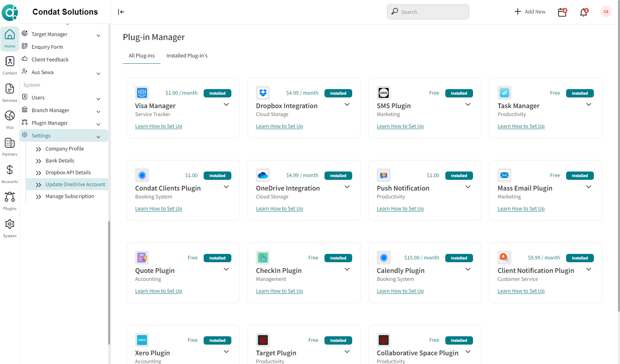This screenshot has width=620, height=364.
Task: Collapse the sidebar with the arrow icon
Action: (121, 12)
